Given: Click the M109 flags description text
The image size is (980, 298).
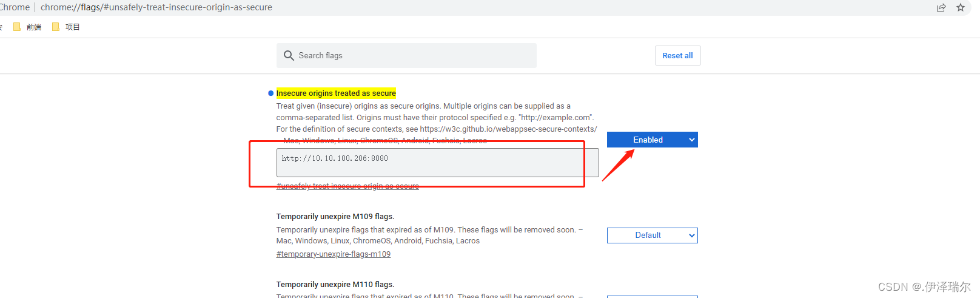Looking at the screenshot, I should [x=429, y=235].
